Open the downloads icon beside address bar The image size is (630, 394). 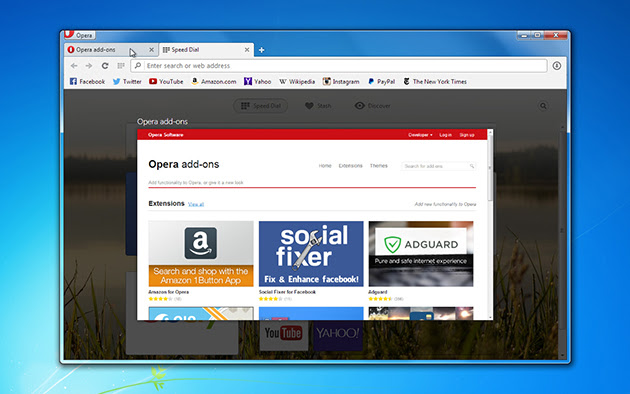coord(557,65)
